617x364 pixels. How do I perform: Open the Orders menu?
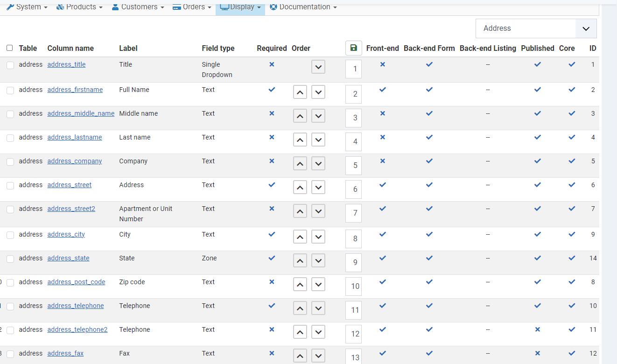pyautogui.click(x=192, y=7)
